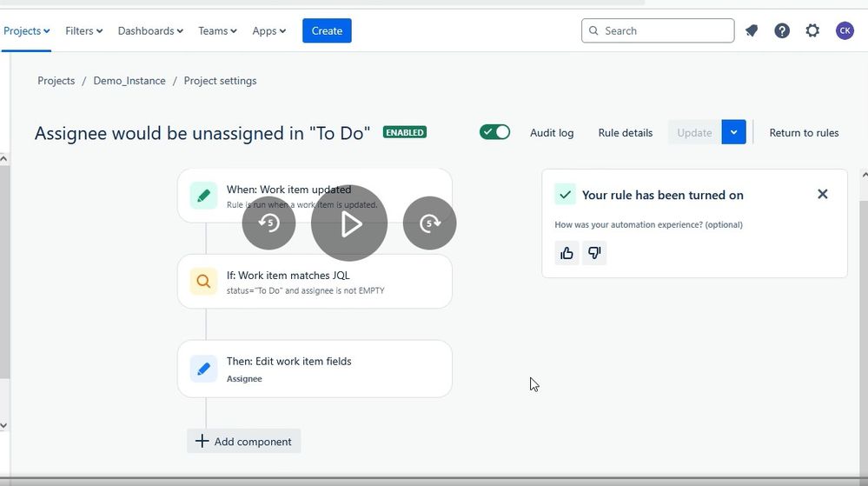
Task: Go to Project settings breadcrumb
Action: click(221, 81)
